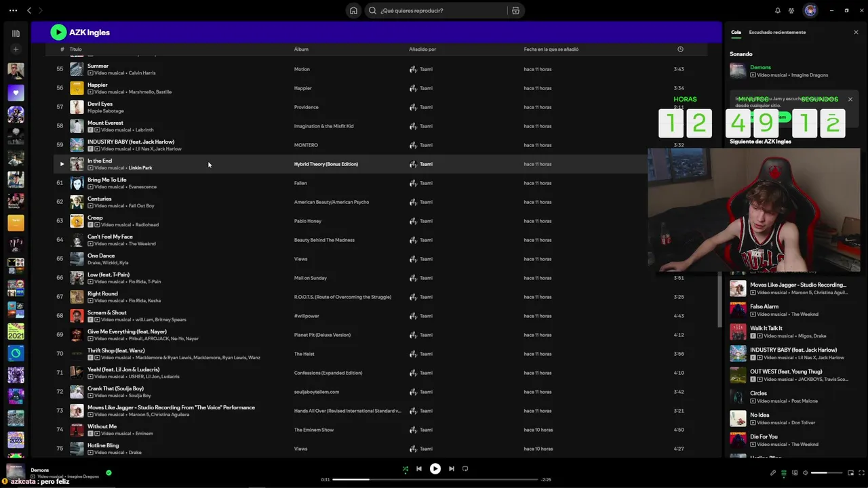The image size is (868, 488).
Task: Open The Eminem Show album
Action: pos(314,430)
